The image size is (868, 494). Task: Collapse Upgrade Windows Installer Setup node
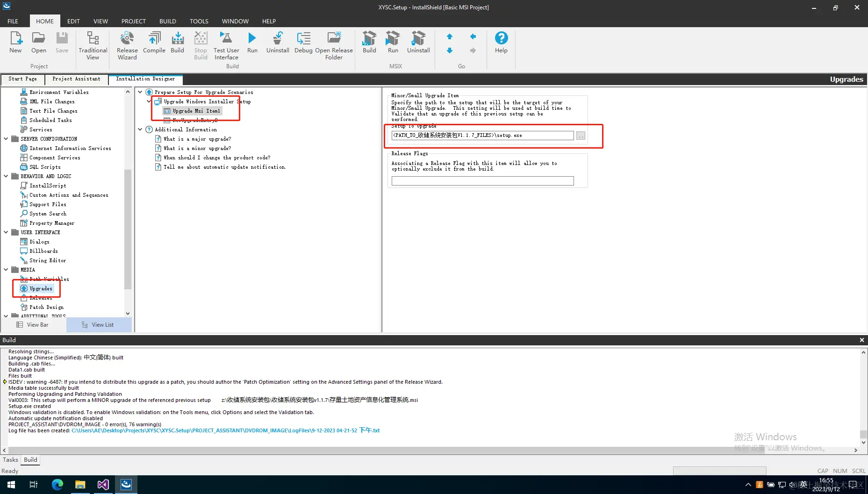pos(149,101)
